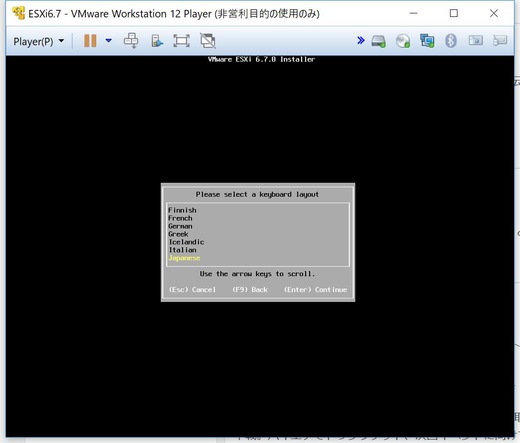Close the VMware Player window
Screen dimensions: 520x443
494,13
